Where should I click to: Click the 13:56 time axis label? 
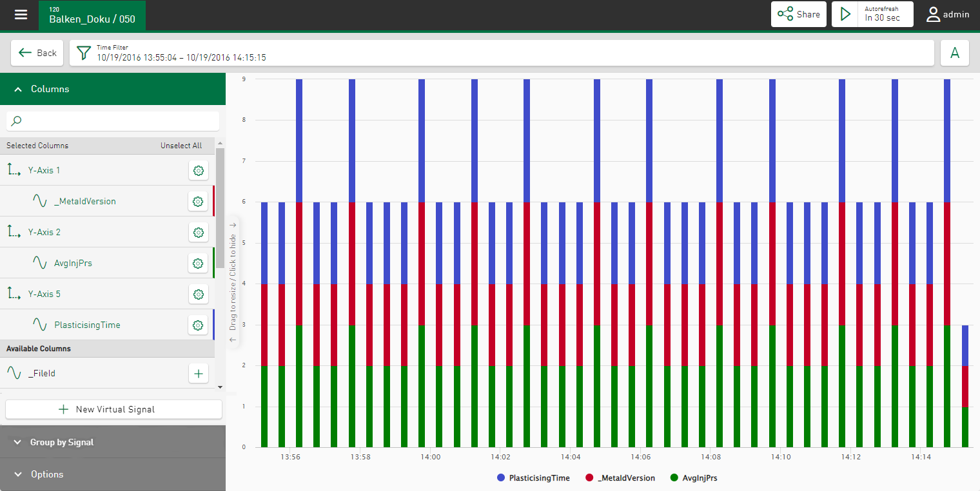point(290,457)
